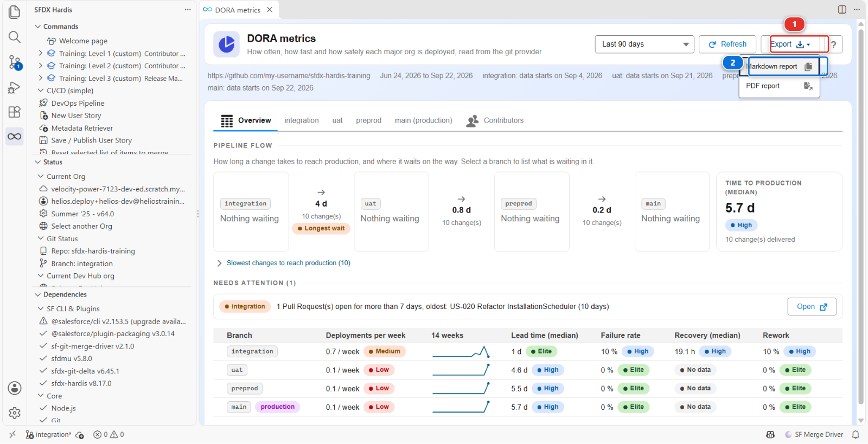Open the Extensions view

pyautogui.click(x=15, y=112)
